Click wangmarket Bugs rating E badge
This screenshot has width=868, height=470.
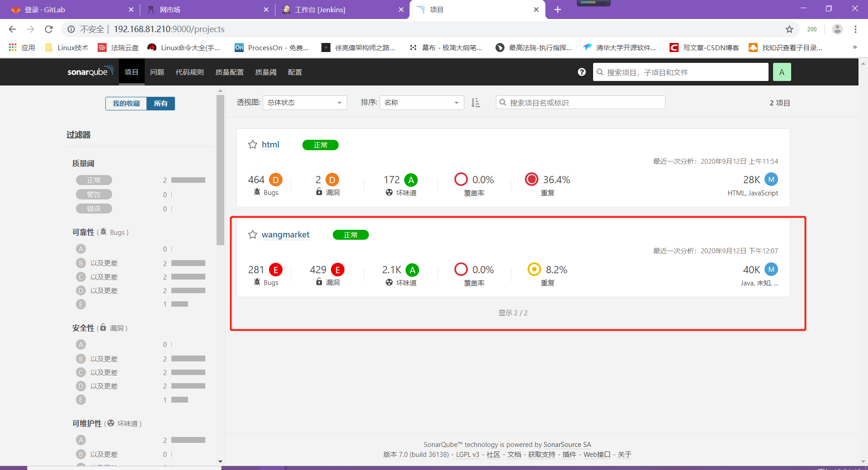point(276,270)
